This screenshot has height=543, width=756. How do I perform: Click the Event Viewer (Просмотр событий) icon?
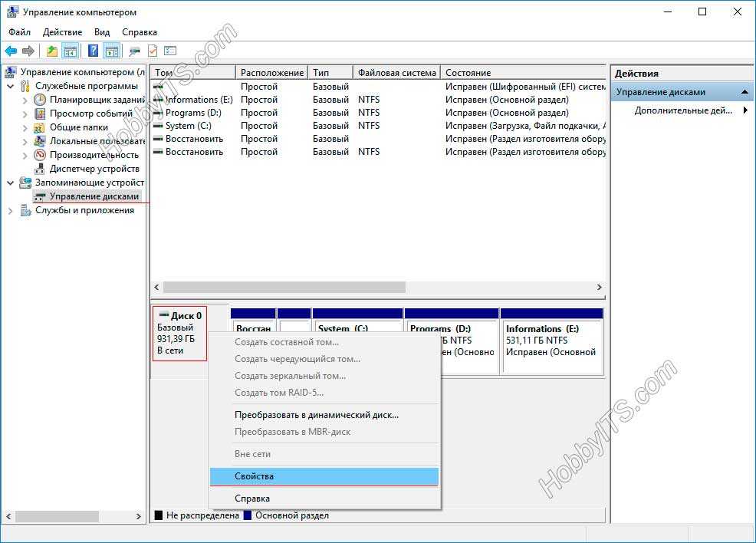coord(40,114)
